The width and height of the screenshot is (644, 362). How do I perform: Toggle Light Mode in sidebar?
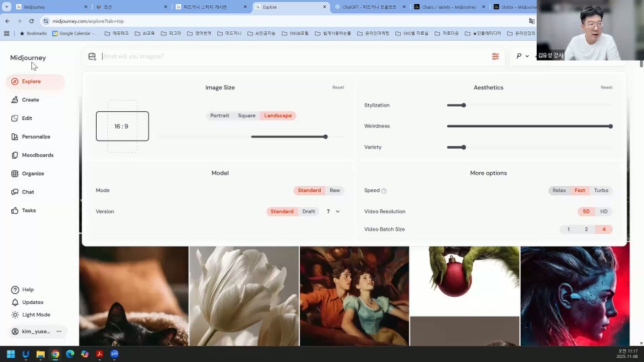31,315
